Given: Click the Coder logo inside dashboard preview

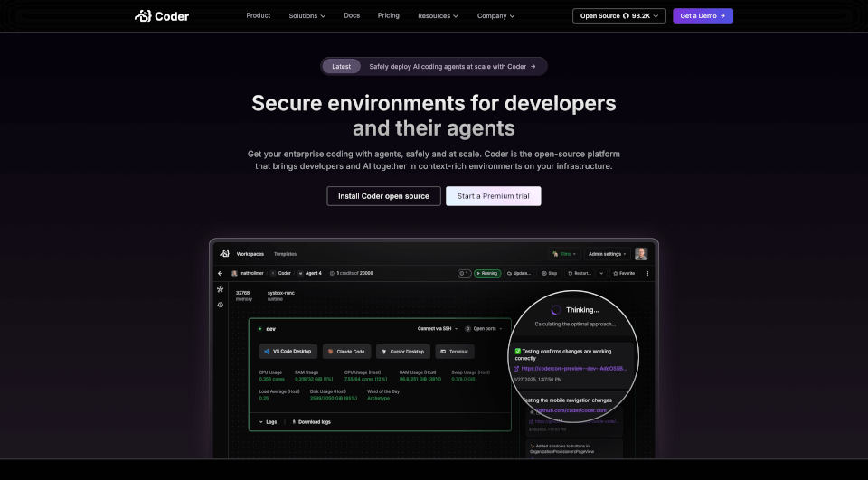Looking at the screenshot, I should coord(224,254).
